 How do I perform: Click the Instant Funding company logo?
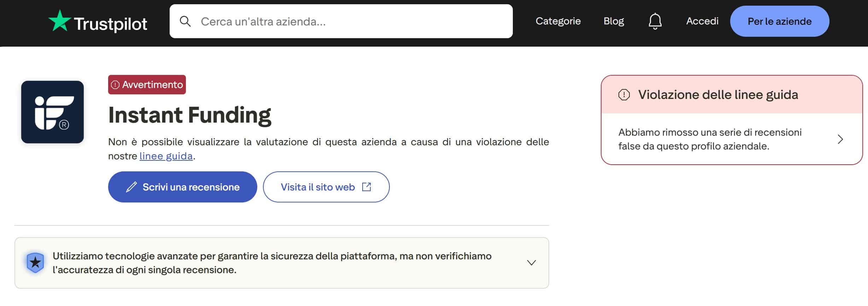pos(52,112)
